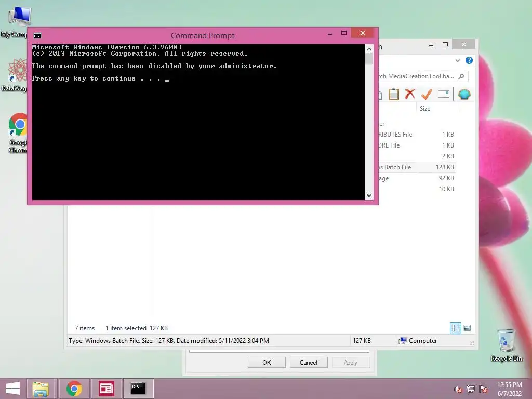Click the Apply button in background dialog
The image size is (532, 399).
[350, 362]
